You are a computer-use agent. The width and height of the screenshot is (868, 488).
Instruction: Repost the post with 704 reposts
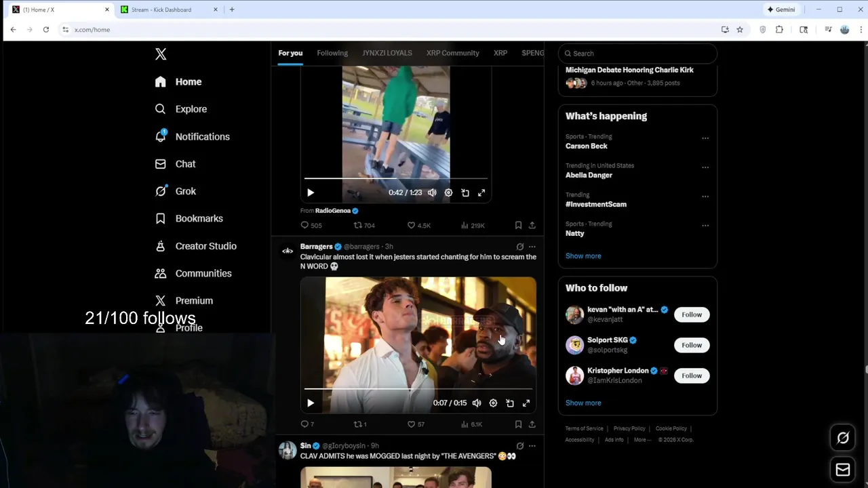(x=364, y=225)
